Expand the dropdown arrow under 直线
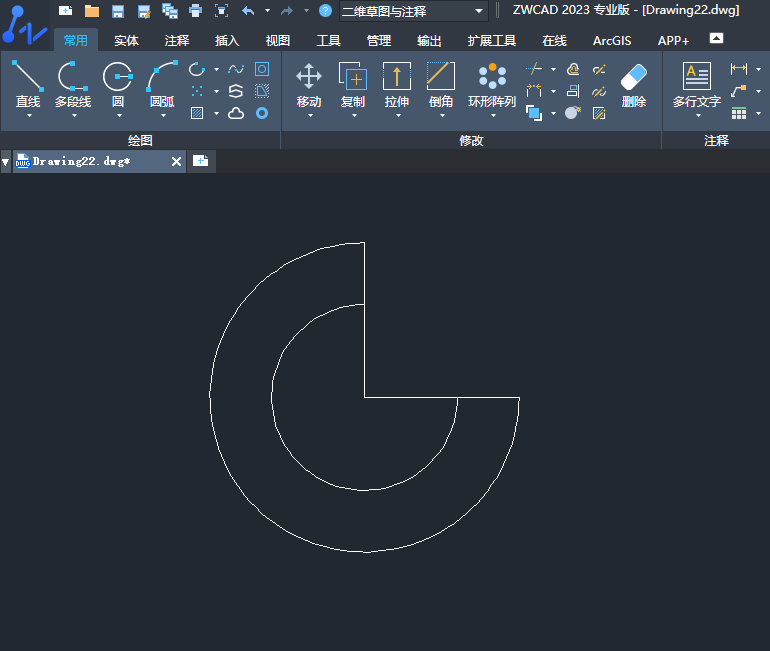770x651 pixels. (29, 116)
